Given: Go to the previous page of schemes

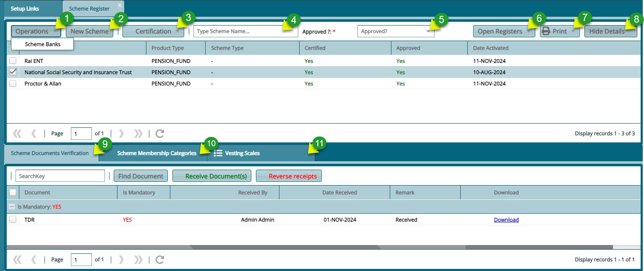Looking at the screenshot, I should pyautogui.click(x=33, y=133).
